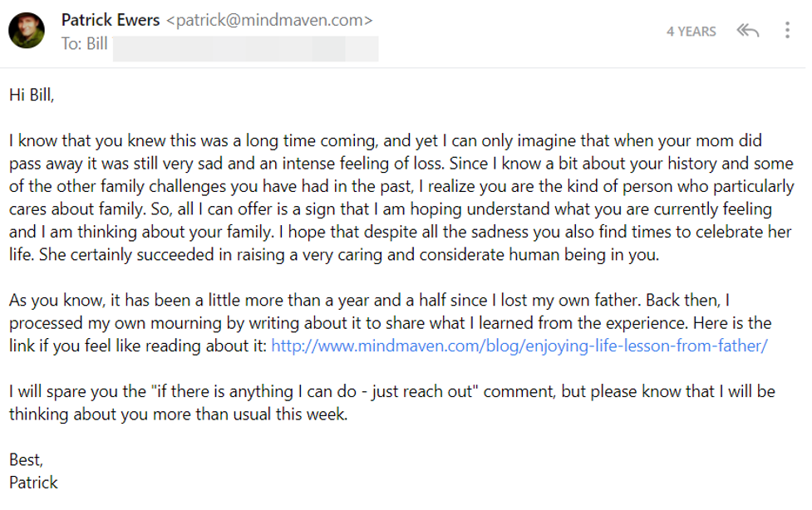Select the sender name Patrick Ewers
Screen dimensions: 812x510
tap(111, 20)
